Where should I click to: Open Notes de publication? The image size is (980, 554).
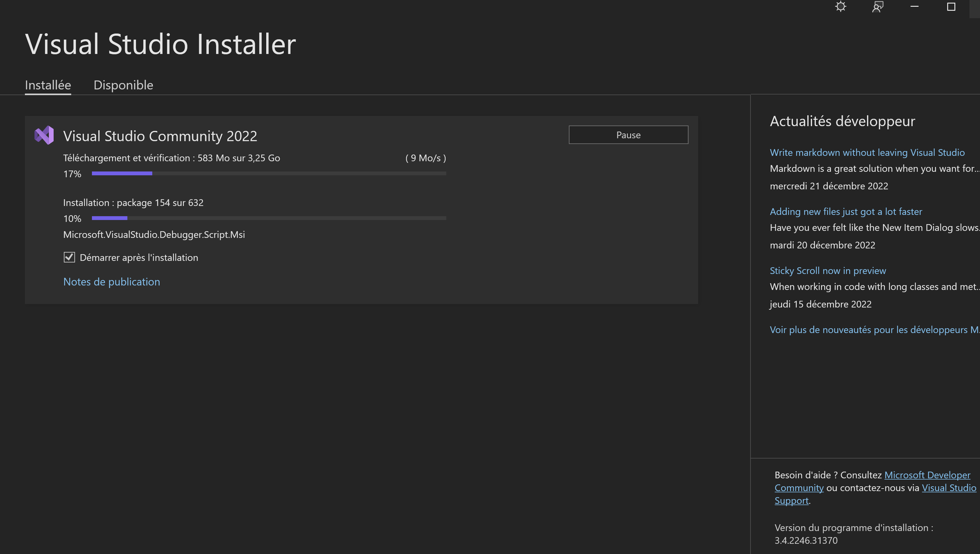(x=111, y=282)
